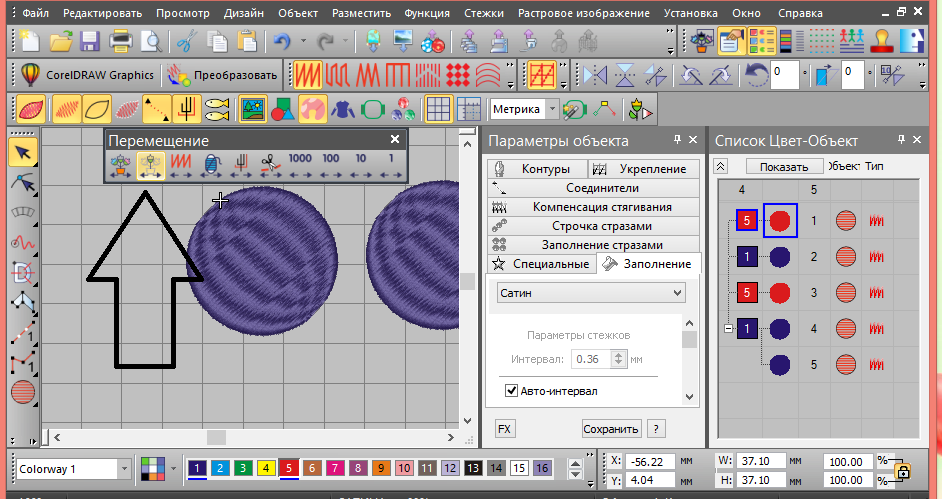Open the Объект menu
The image size is (942, 499).
point(298,14)
